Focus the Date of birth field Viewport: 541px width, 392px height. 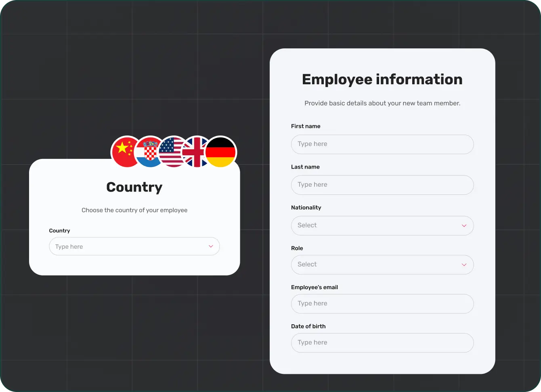point(382,343)
